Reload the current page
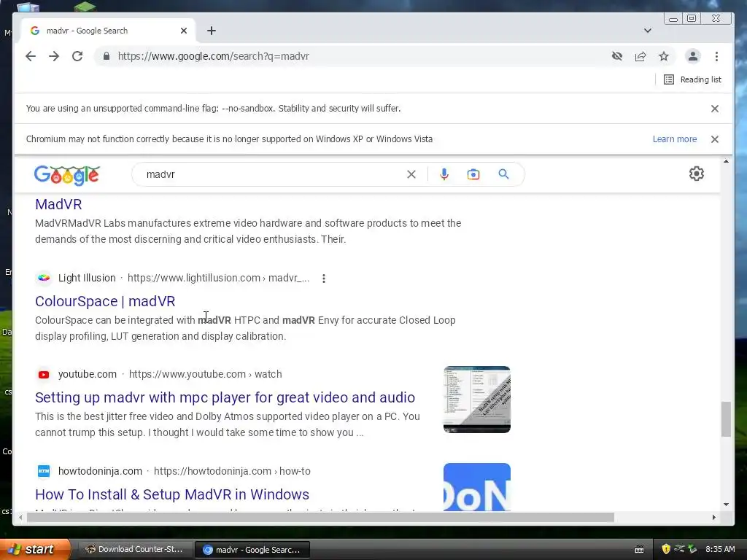Screen dimensions: 747x560 pyautogui.click(x=77, y=56)
